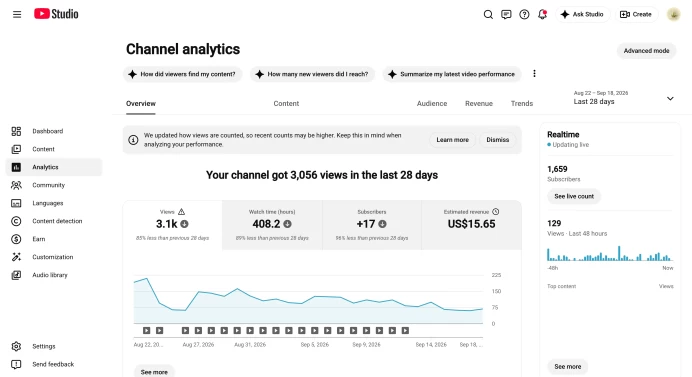Select the Revenue tab

[479, 104]
